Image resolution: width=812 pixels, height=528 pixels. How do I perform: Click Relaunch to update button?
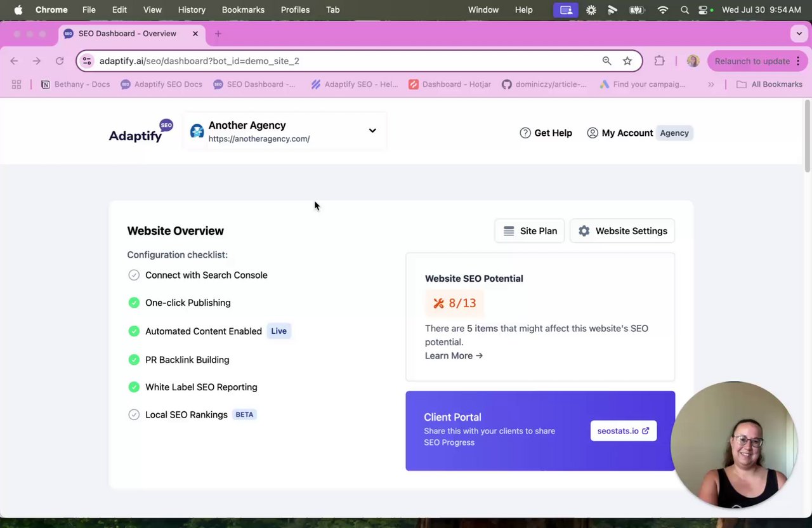click(x=757, y=61)
